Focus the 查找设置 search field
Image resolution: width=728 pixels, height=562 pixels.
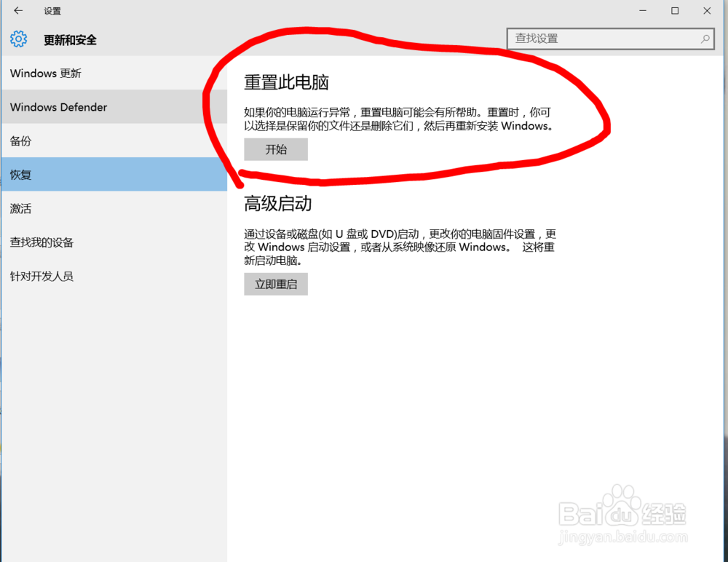[611, 39]
